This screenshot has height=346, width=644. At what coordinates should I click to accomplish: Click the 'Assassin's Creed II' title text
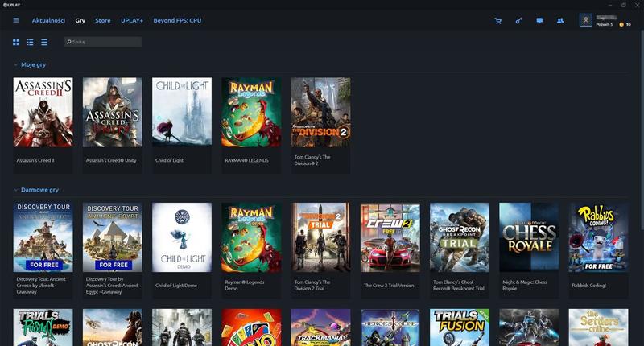[35, 160]
